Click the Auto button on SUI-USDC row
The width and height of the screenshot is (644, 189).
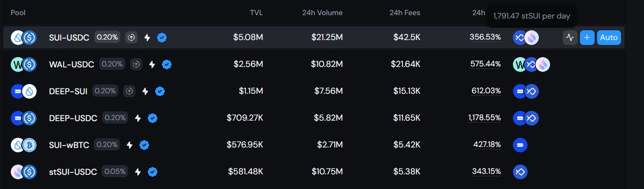609,38
